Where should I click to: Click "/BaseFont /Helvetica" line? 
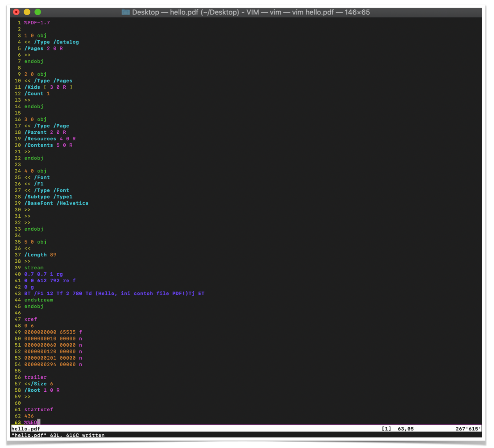(x=56, y=203)
